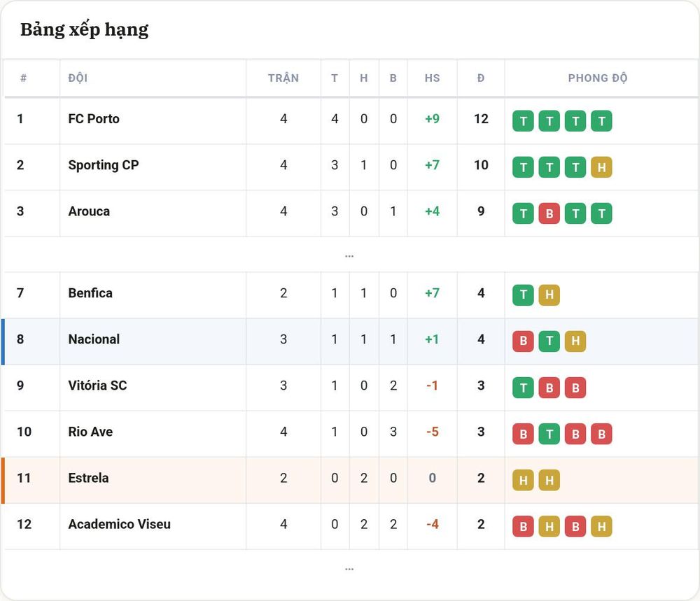700x601 pixels.
Task: Click Rio Ave's green T form badge
Action: coord(549,434)
